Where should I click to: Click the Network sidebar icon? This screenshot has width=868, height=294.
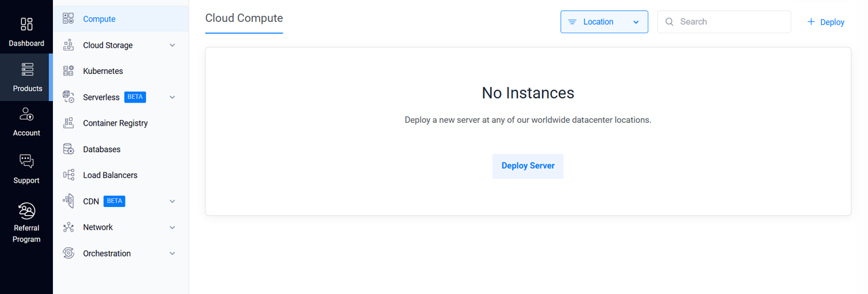click(x=68, y=227)
